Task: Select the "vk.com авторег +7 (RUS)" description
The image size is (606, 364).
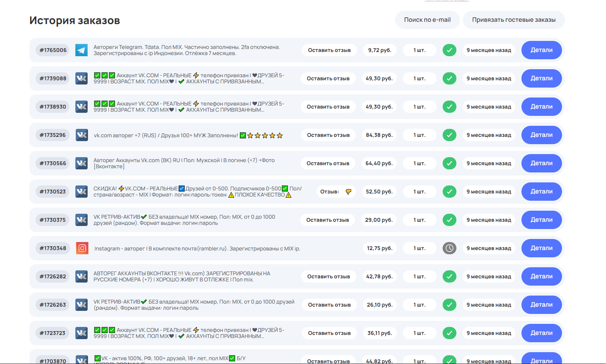Action: click(188, 135)
